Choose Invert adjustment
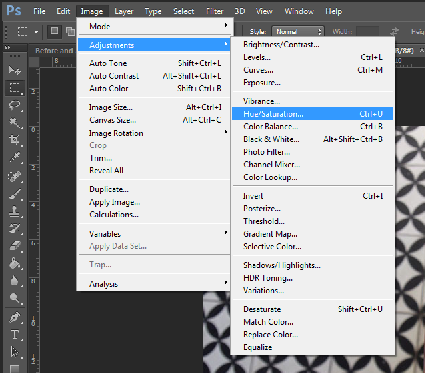This screenshot has width=425, height=373. coord(313,196)
